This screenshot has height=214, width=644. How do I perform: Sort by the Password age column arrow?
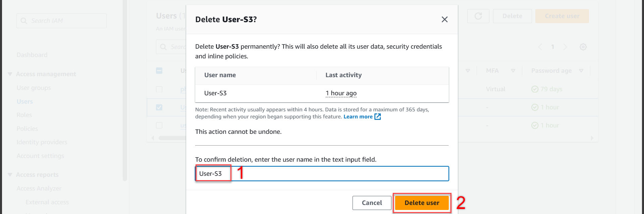click(581, 71)
